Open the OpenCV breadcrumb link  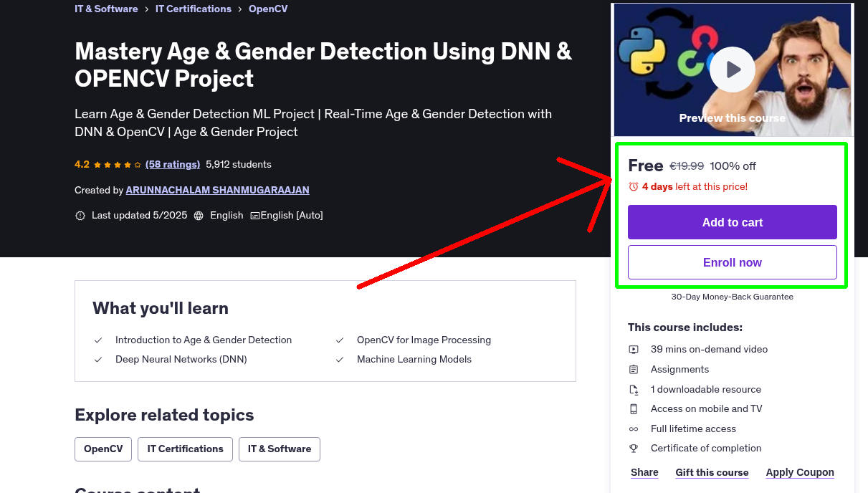268,9
